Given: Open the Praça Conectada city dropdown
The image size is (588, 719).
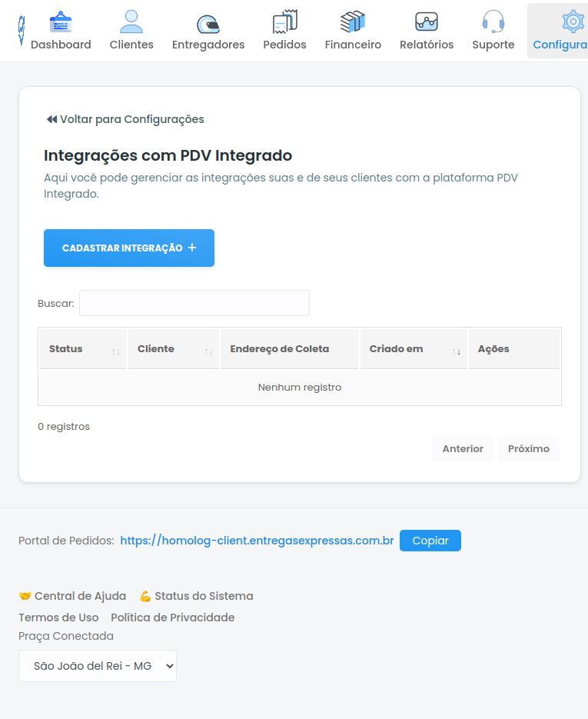Looking at the screenshot, I should coord(97,665).
